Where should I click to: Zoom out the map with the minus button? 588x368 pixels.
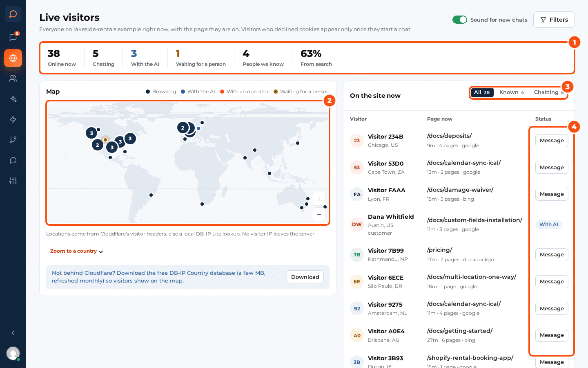tap(319, 214)
